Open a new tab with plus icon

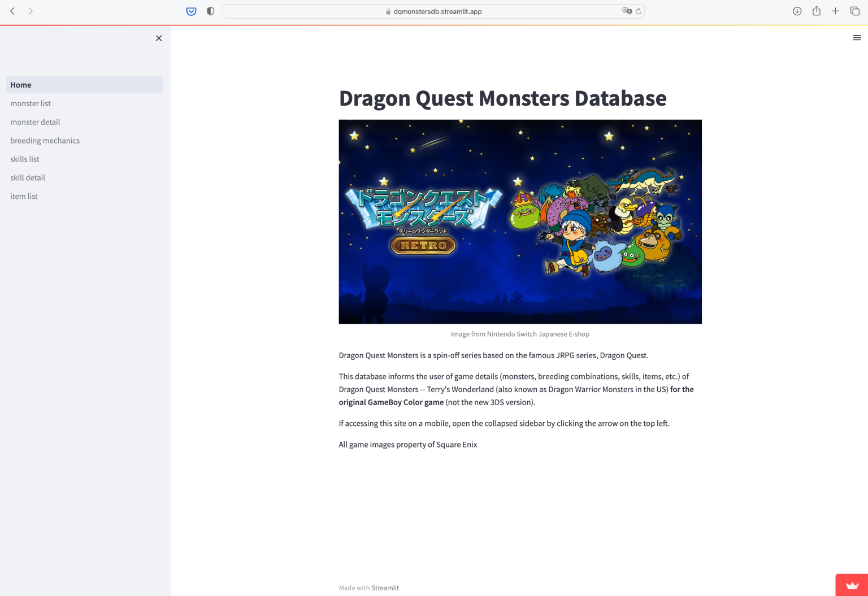tap(835, 11)
